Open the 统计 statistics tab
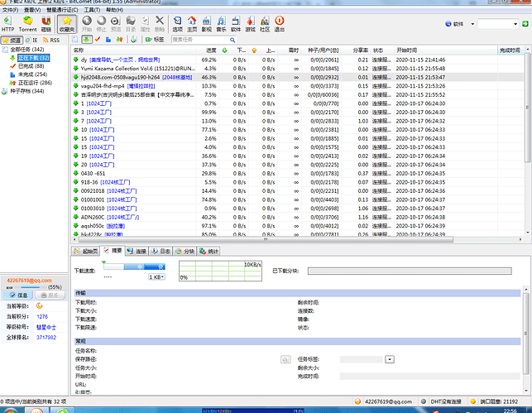Image resolution: width=532 pixels, height=413 pixels. click(x=209, y=251)
